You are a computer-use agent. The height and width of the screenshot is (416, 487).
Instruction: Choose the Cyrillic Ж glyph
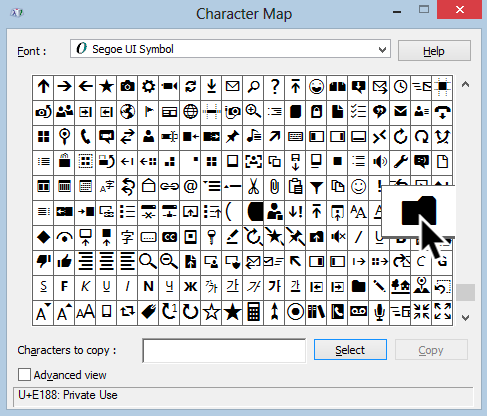tap(190, 287)
